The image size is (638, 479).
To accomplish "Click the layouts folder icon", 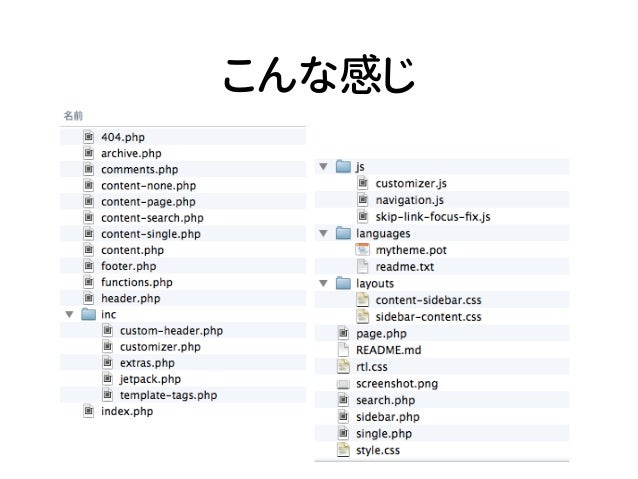I will click(x=343, y=283).
